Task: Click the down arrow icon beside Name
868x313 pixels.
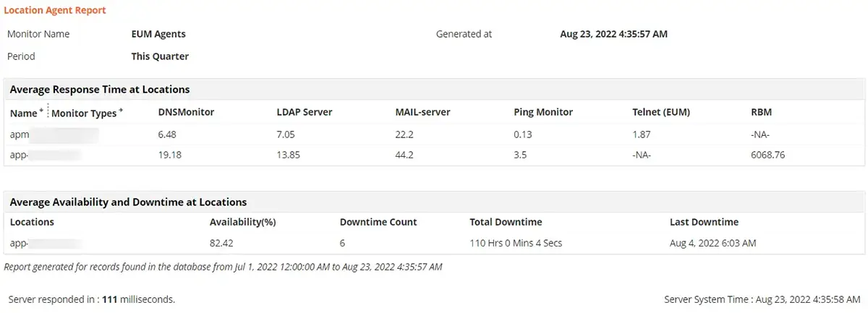Action: [x=41, y=110]
